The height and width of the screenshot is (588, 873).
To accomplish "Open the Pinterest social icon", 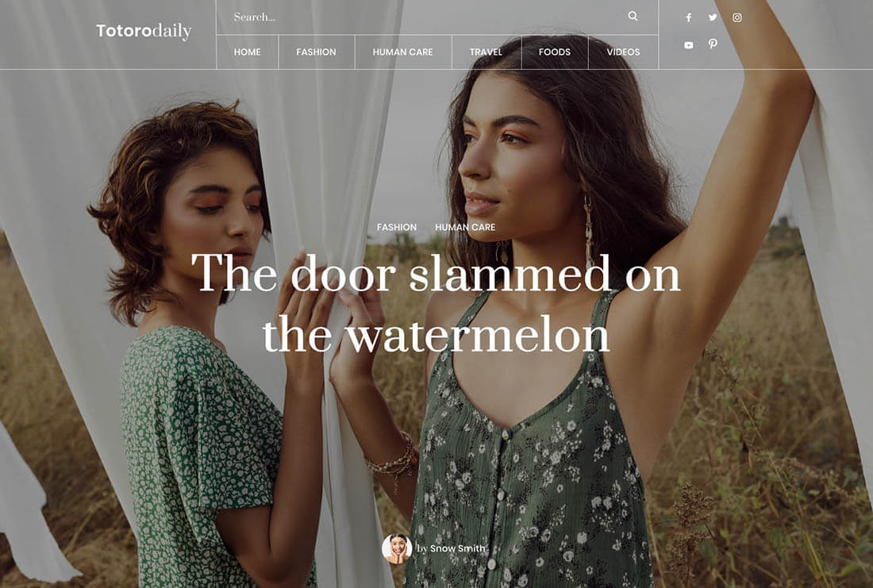I will tap(713, 44).
